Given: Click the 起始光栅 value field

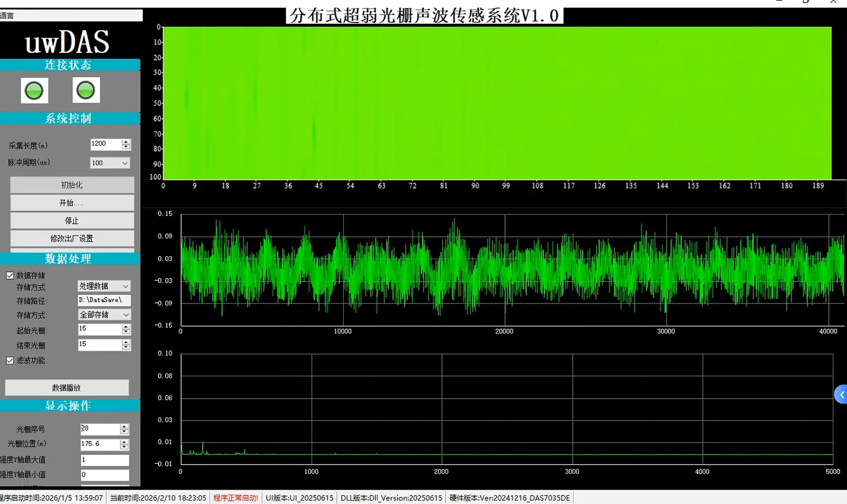Looking at the screenshot, I should 100,329.
